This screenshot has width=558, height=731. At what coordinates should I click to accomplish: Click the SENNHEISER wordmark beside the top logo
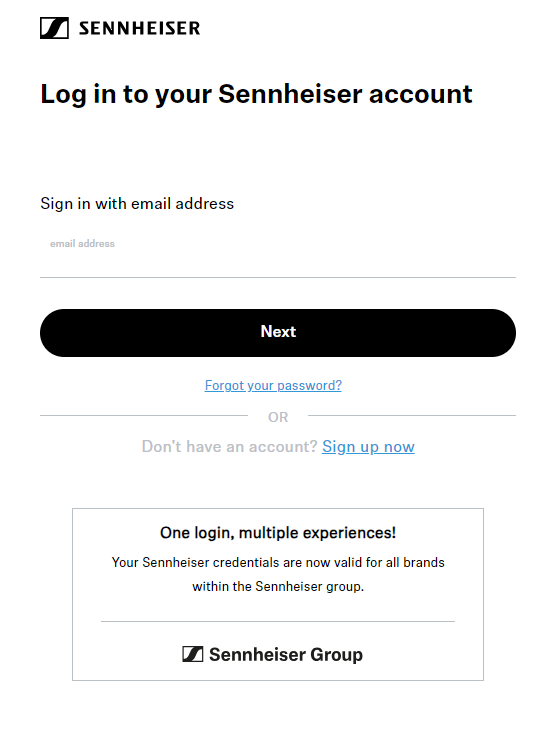coord(139,28)
